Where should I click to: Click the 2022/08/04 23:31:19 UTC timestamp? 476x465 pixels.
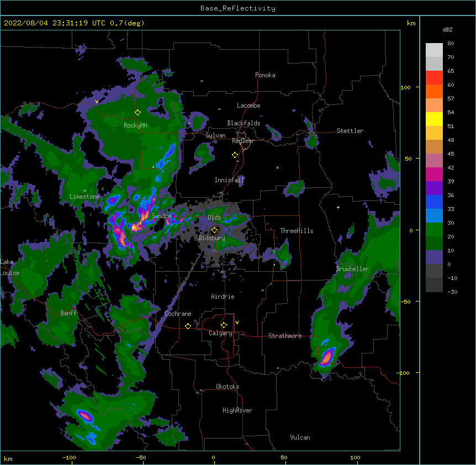coord(55,23)
